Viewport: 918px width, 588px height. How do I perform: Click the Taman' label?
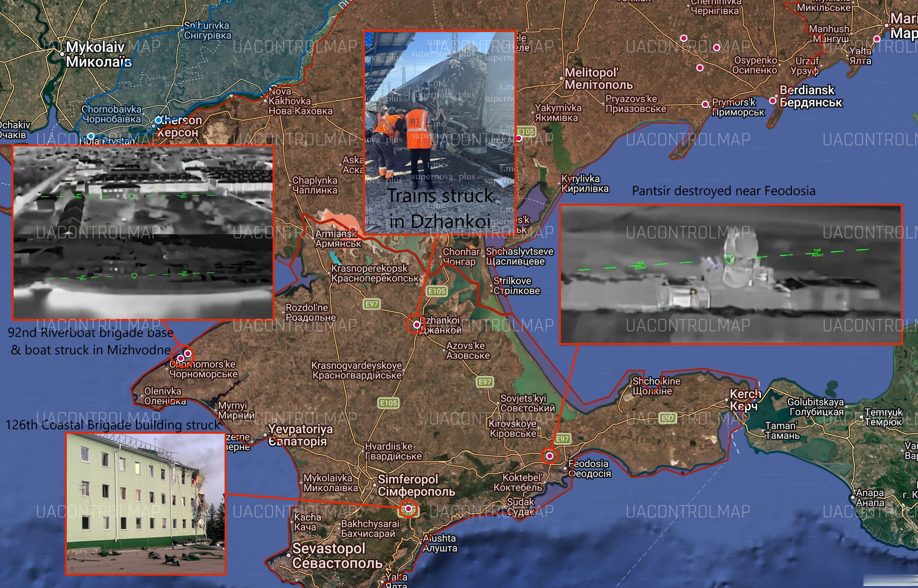782,430
